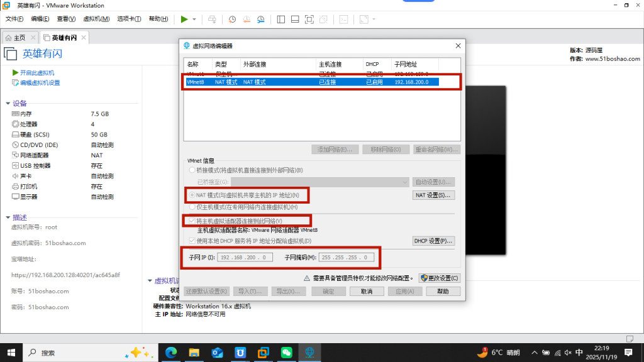
Task: Open the 已桥接至 adapter dropdown
Action: [314, 182]
